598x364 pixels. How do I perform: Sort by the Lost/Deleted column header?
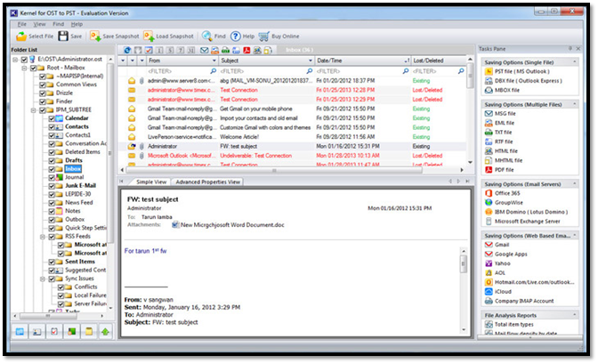click(439, 61)
